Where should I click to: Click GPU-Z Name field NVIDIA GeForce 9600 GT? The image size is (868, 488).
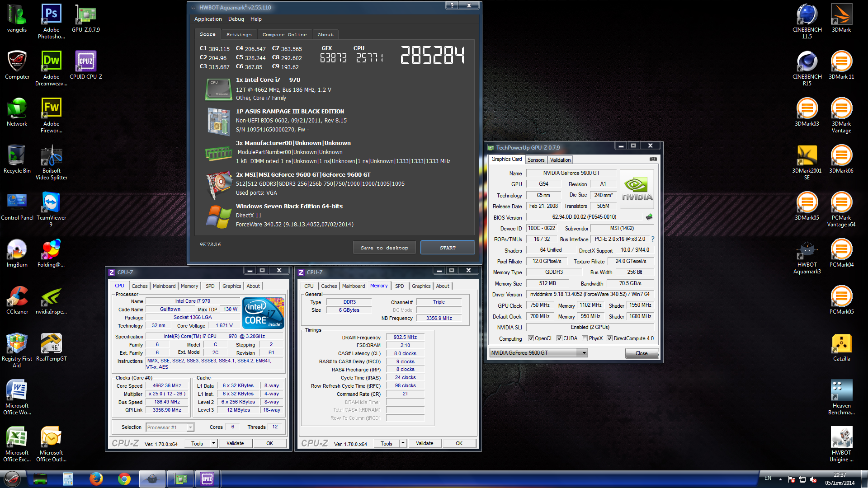pyautogui.click(x=571, y=173)
